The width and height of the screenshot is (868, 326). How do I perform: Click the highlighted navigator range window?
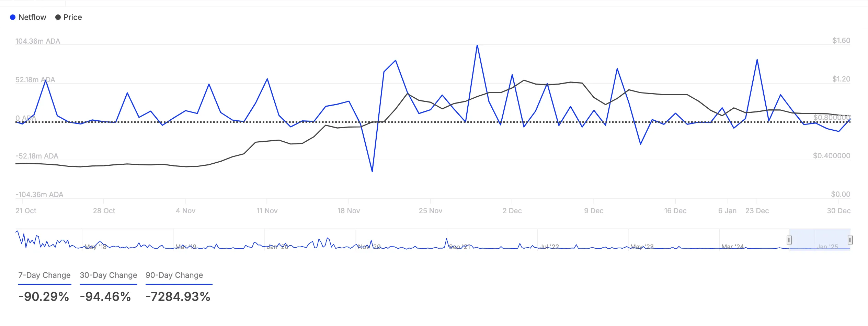[820, 240]
